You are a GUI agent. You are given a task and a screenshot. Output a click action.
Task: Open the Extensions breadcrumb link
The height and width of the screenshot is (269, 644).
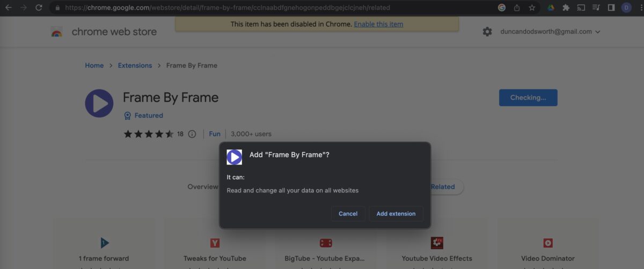point(135,65)
